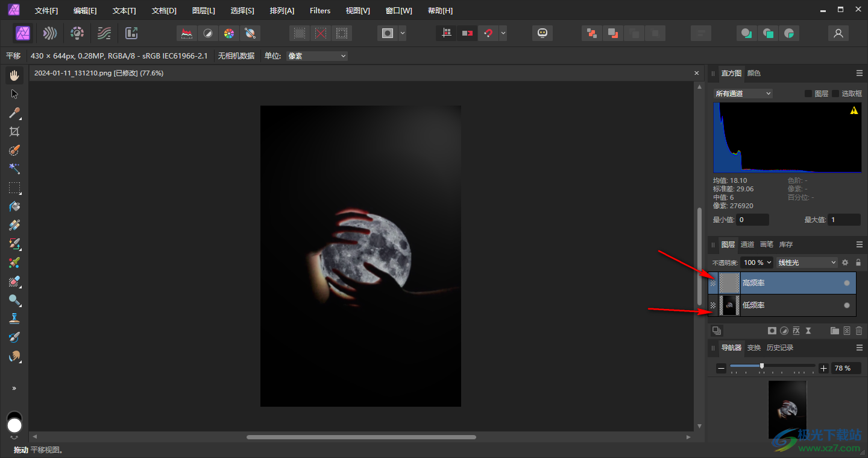Image resolution: width=868 pixels, height=458 pixels.
Task: Switch to the Photo Persona
Action: point(24,33)
